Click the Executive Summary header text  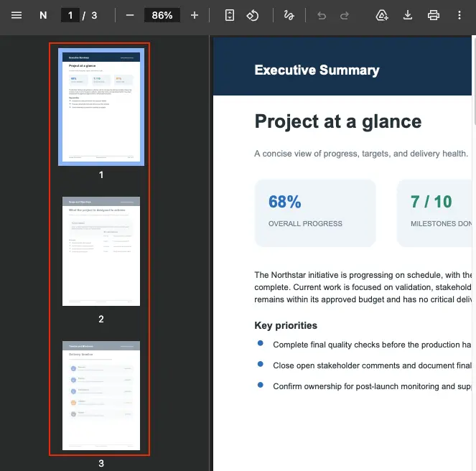(317, 70)
